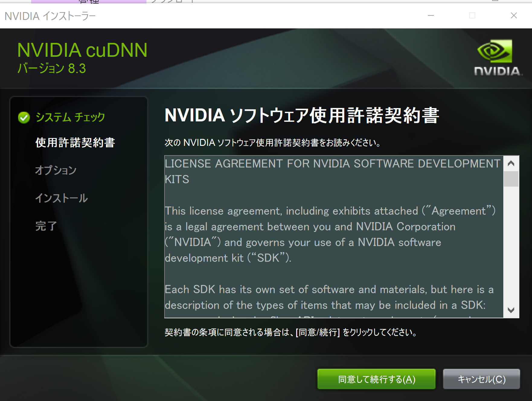
Task: Click the license agreement text area
Action: (x=334, y=237)
